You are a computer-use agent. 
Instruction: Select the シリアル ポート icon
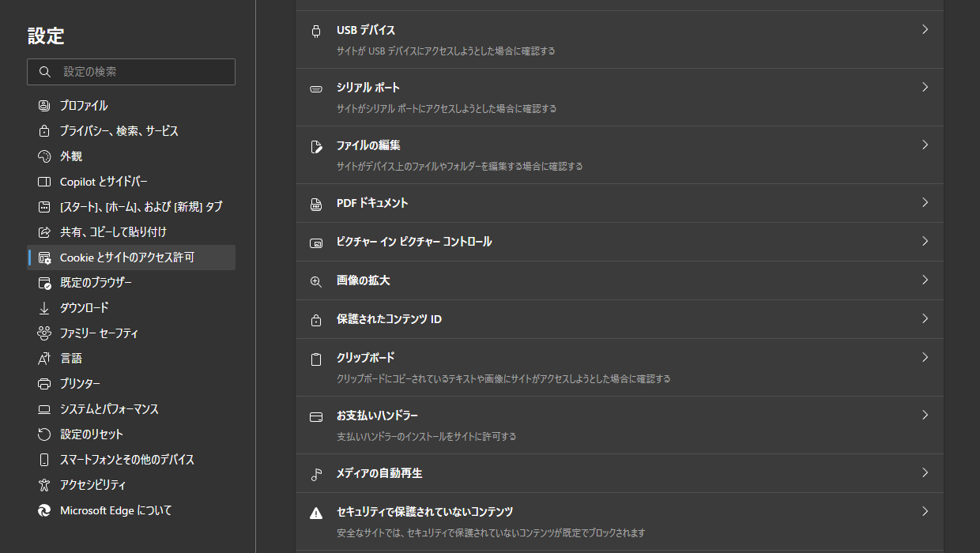pos(316,87)
